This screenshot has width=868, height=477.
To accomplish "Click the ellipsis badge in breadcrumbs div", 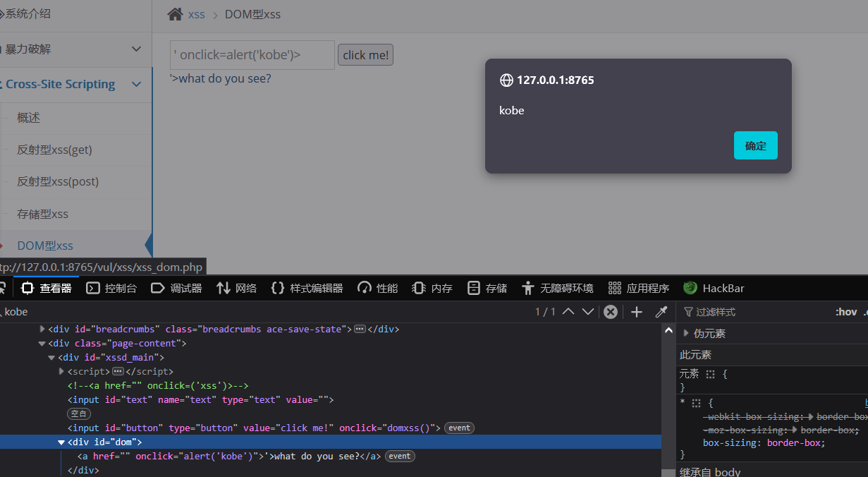I will coord(360,330).
